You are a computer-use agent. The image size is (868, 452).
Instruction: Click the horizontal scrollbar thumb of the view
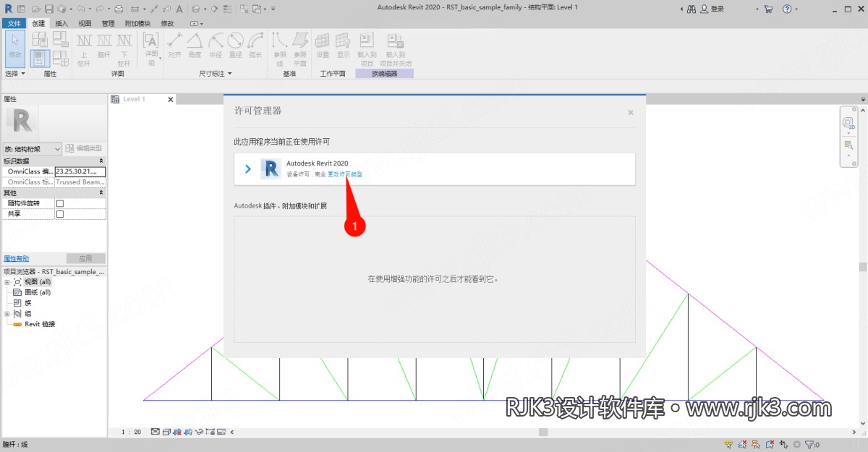pyautogui.click(x=543, y=432)
